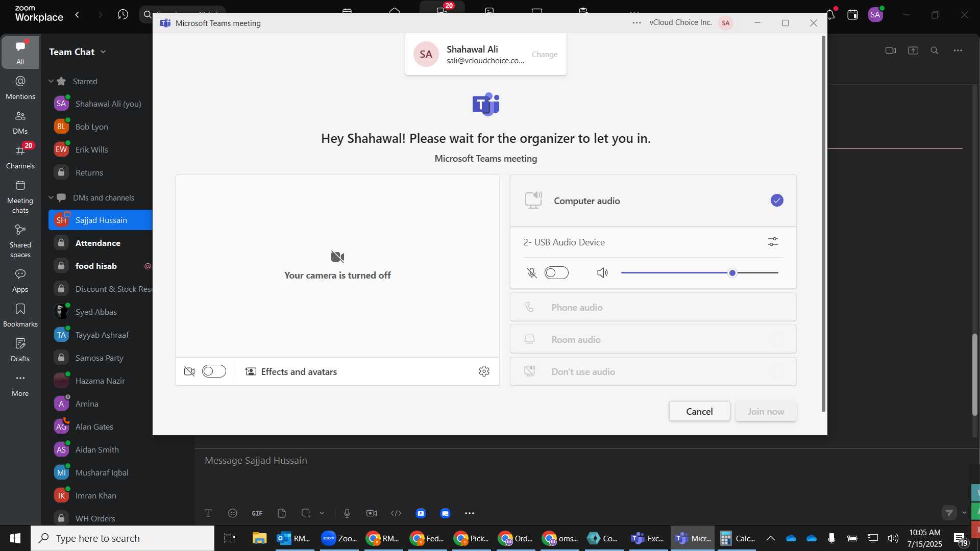The image size is (980, 551).
Task: Collapse DMs and channels section
Action: point(51,197)
